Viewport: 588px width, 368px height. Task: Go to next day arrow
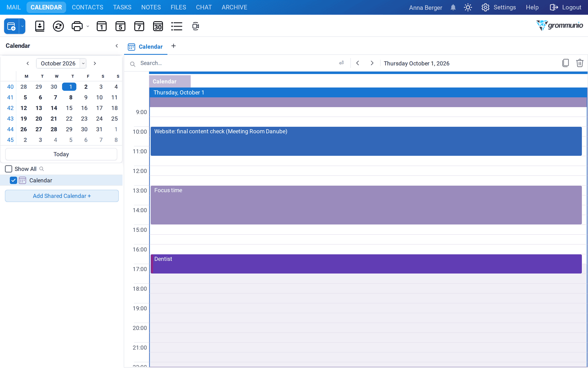(x=372, y=63)
